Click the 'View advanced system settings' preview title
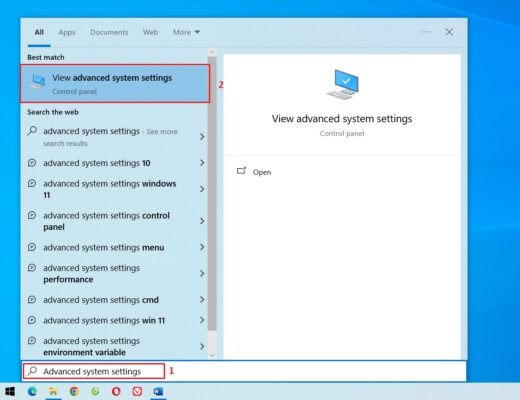This screenshot has width=520, height=400. (x=342, y=119)
